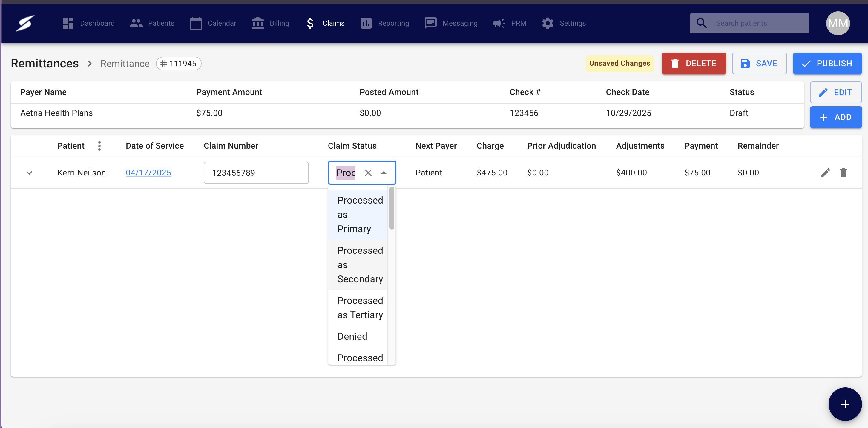Open the Calendar navigation item
The width and height of the screenshot is (868, 428).
pyautogui.click(x=213, y=23)
